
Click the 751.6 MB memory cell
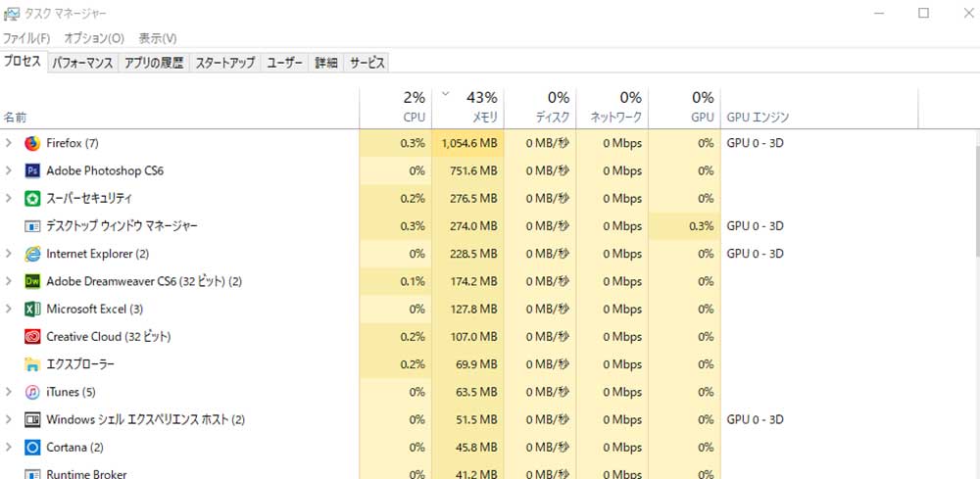pyautogui.click(x=467, y=170)
